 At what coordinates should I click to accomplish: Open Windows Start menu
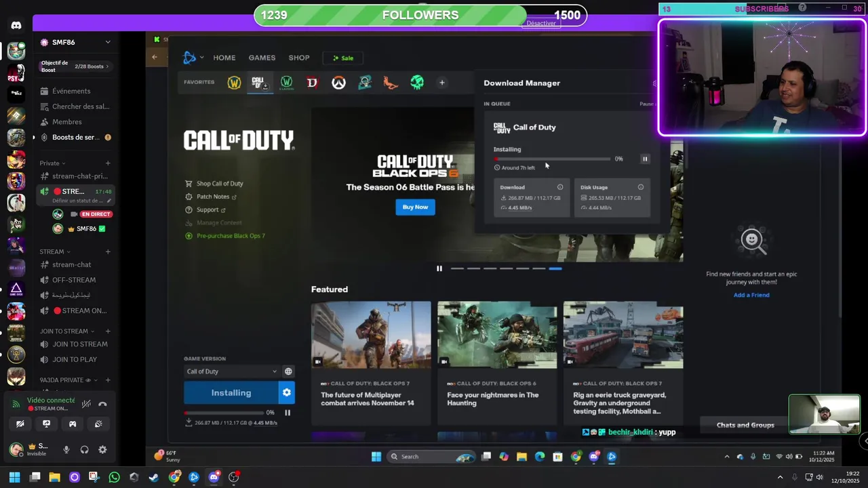[14, 477]
